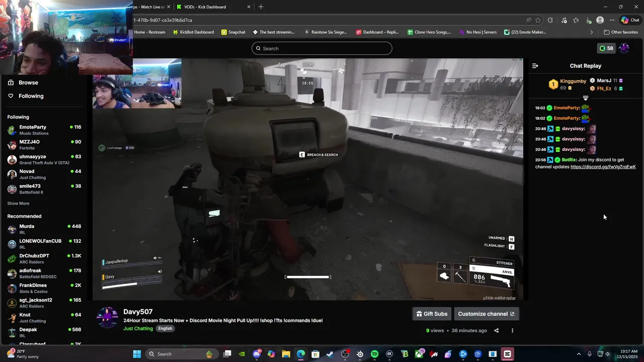The image size is (644, 362).
Task: Click the English language tag
Action: [165, 329]
